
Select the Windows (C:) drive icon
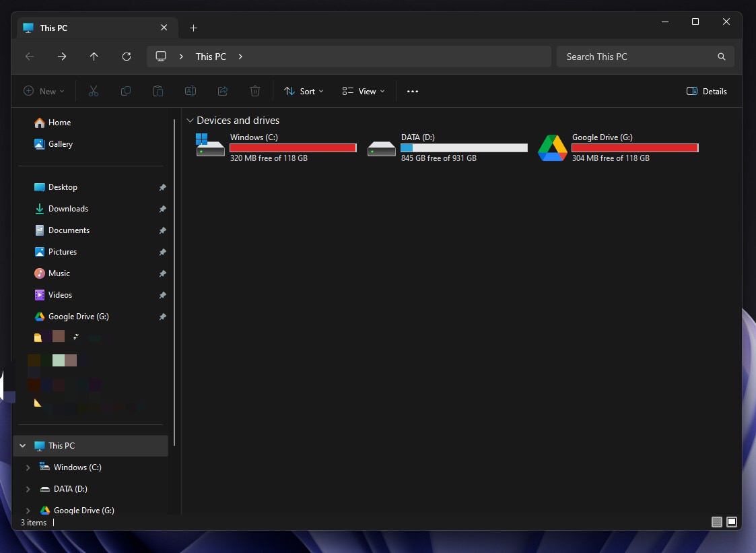coord(210,145)
